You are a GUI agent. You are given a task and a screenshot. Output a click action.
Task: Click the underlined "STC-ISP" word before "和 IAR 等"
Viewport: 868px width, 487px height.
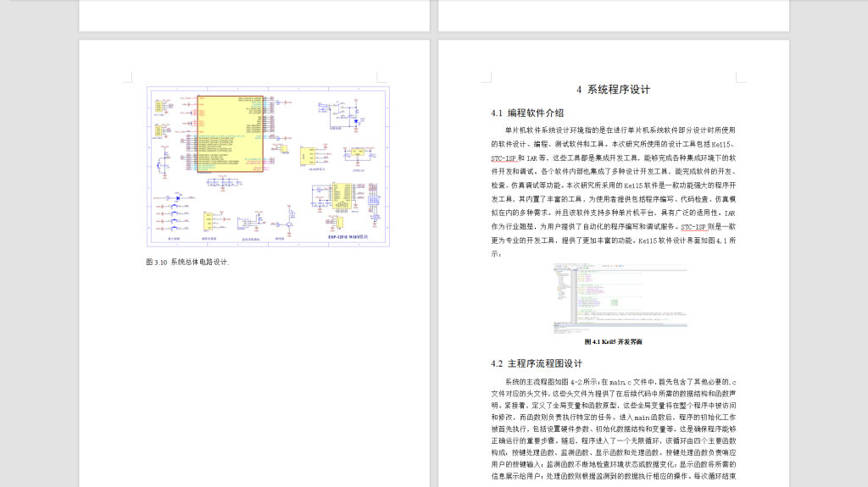(504, 158)
